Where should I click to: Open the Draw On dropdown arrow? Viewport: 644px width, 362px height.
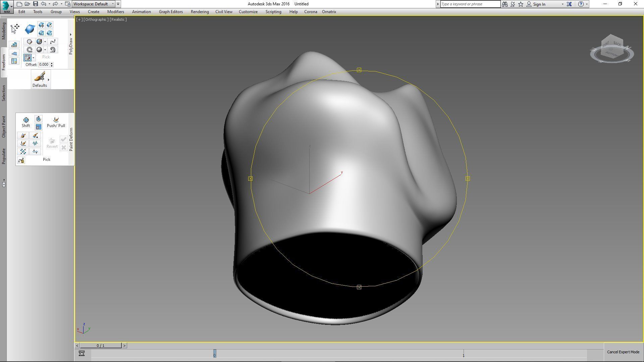click(x=34, y=58)
